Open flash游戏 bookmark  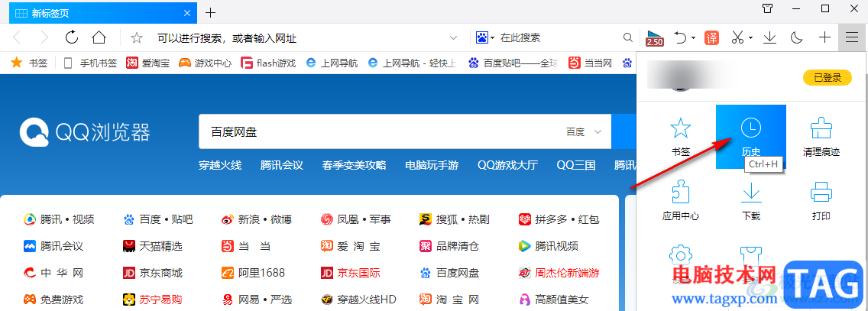268,63
